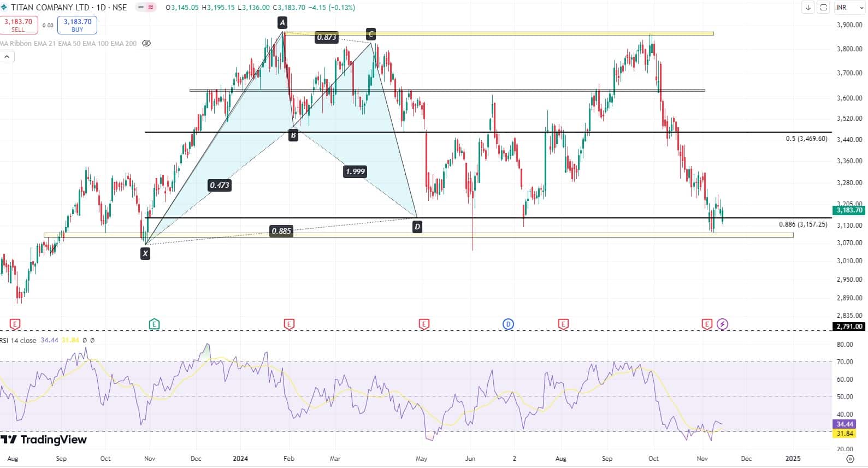Click the leftmost red E marker above Aug
The height and width of the screenshot is (468, 868).
click(15, 324)
